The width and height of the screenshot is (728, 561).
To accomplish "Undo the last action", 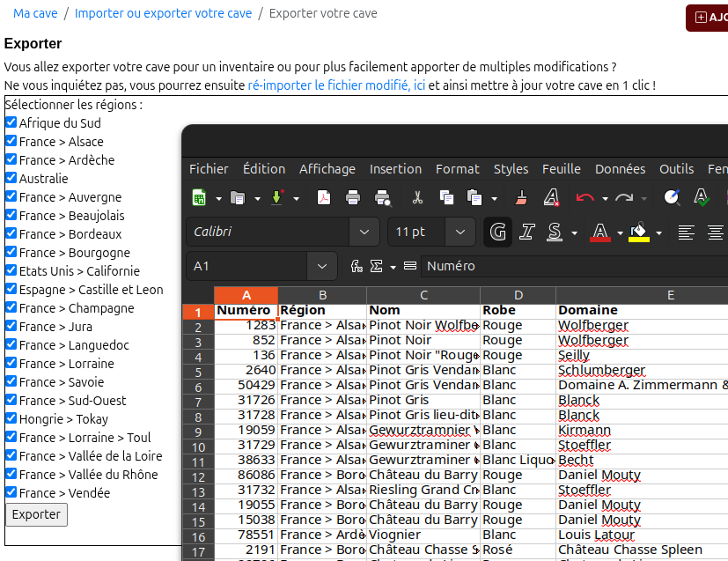I will click(585, 198).
